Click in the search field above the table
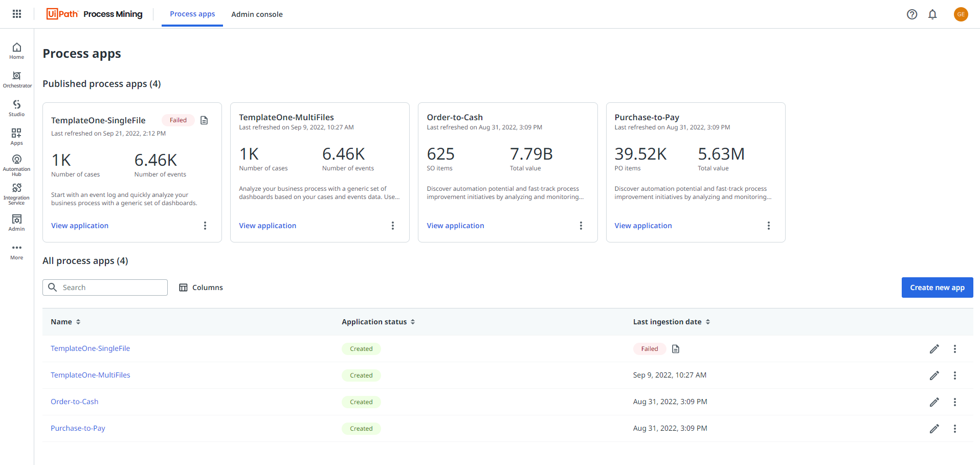The height and width of the screenshot is (465, 980). (x=105, y=287)
